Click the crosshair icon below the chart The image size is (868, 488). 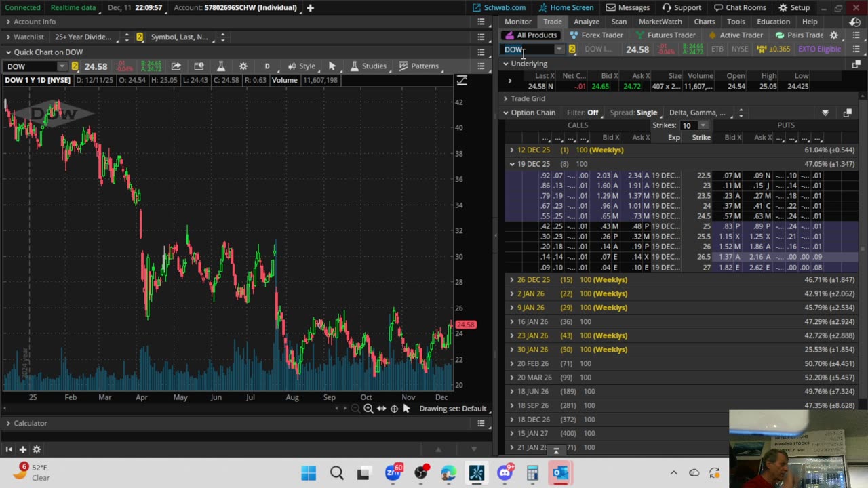pos(394,408)
